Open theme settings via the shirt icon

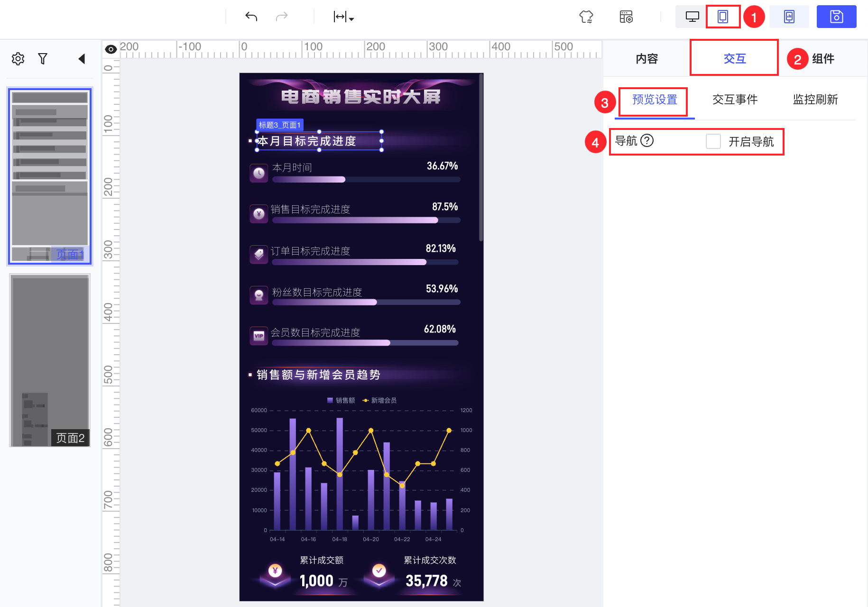586,17
